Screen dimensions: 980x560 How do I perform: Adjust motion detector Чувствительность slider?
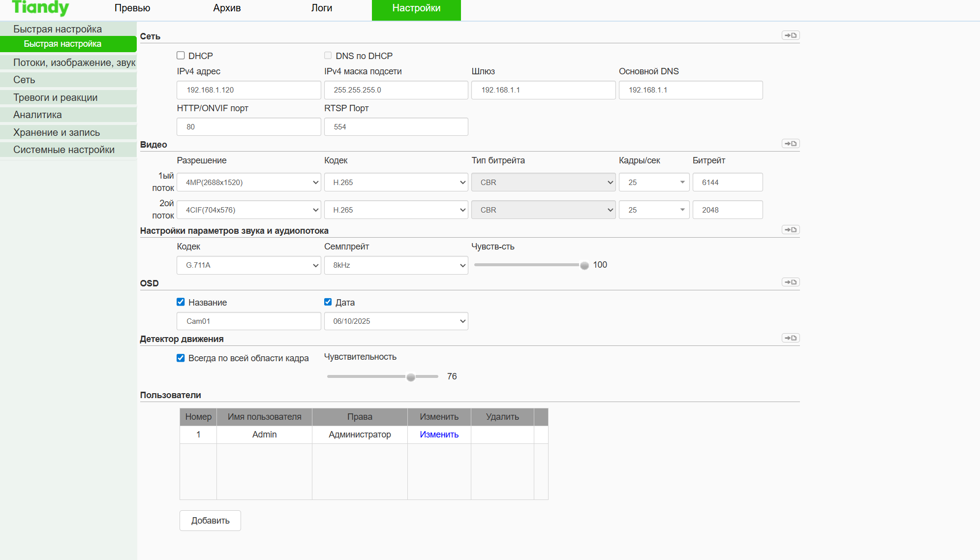[411, 377]
